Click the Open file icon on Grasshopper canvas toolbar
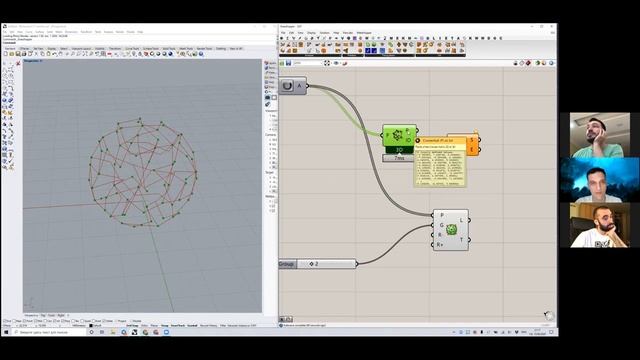The image size is (640, 360). tap(282, 63)
